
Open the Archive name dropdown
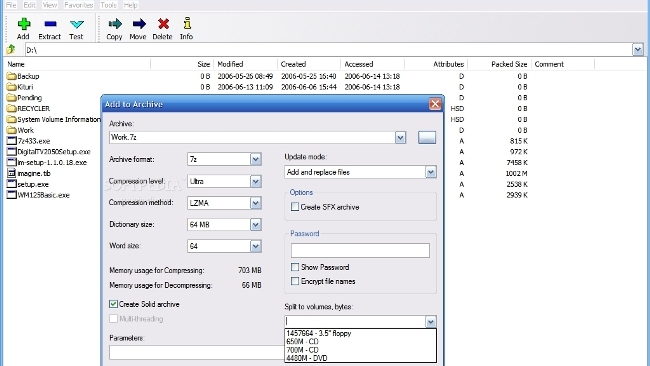coord(400,138)
